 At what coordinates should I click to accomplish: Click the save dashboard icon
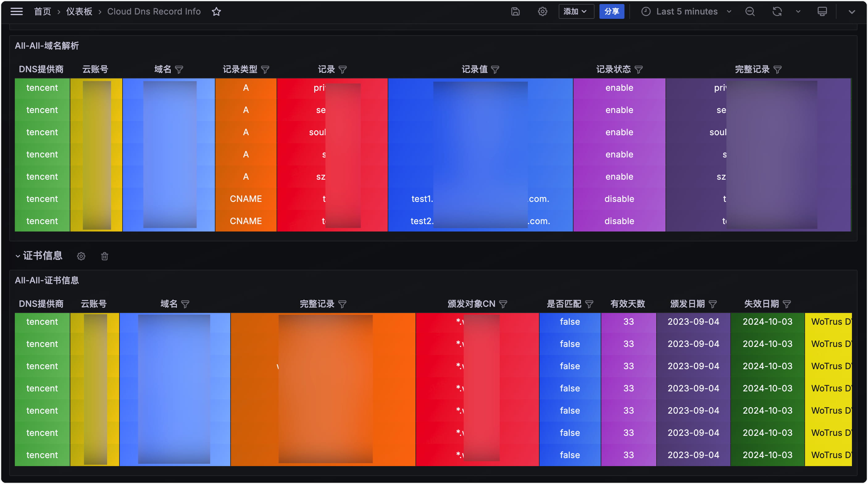point(515,12)
